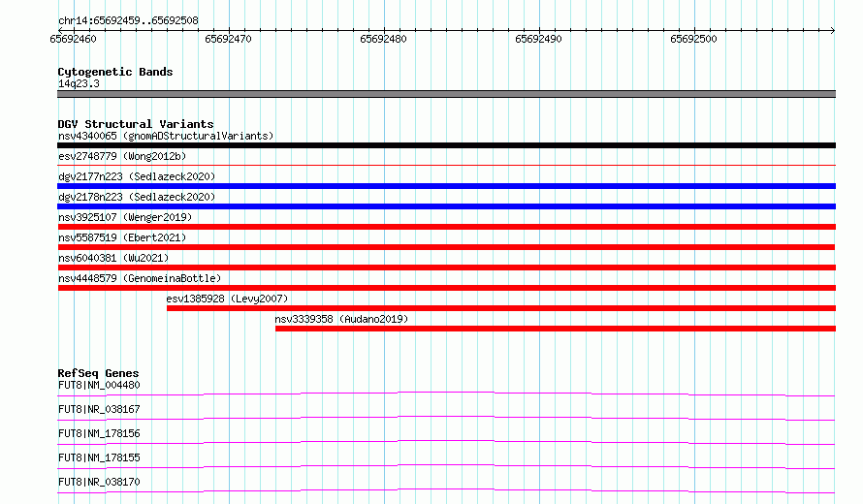Click the red nsv5587519 variant bar

tap(446, 247)
